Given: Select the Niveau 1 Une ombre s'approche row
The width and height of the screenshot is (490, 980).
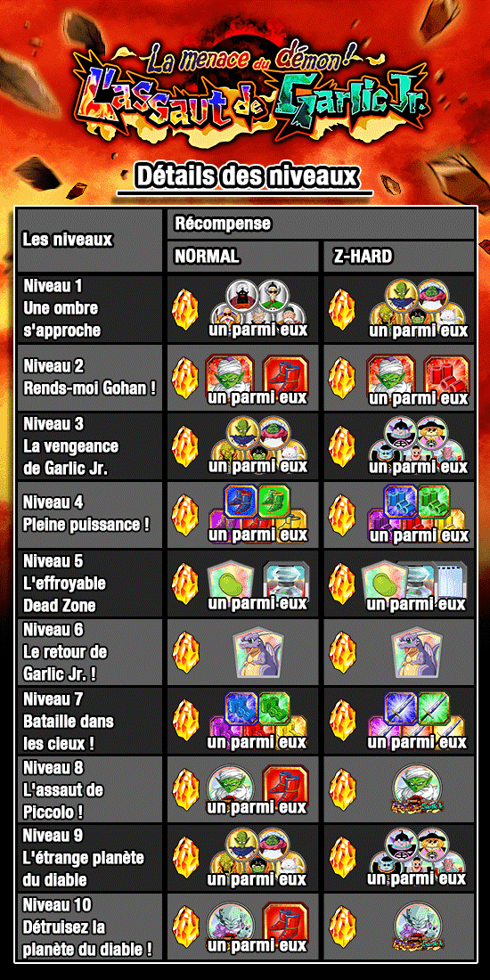Looking at the screenshot, I should [245, 309].
